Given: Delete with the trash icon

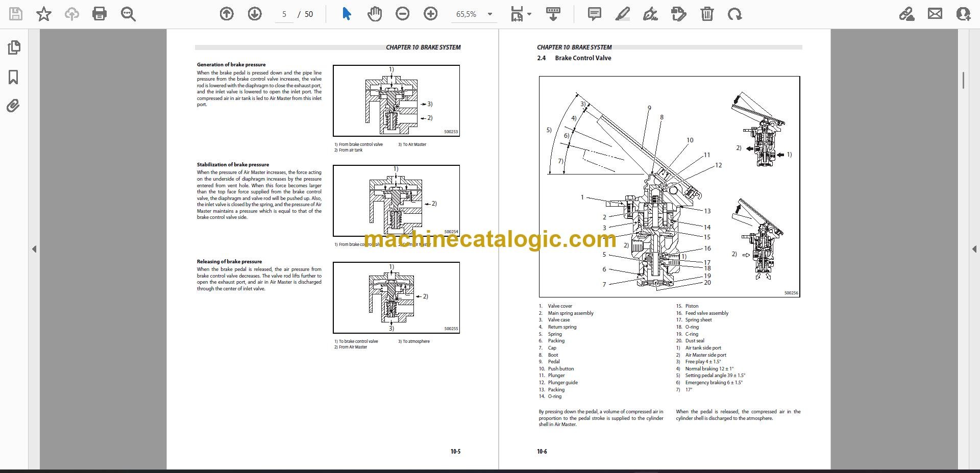Looking at the screenshot, I should point(707,14).
